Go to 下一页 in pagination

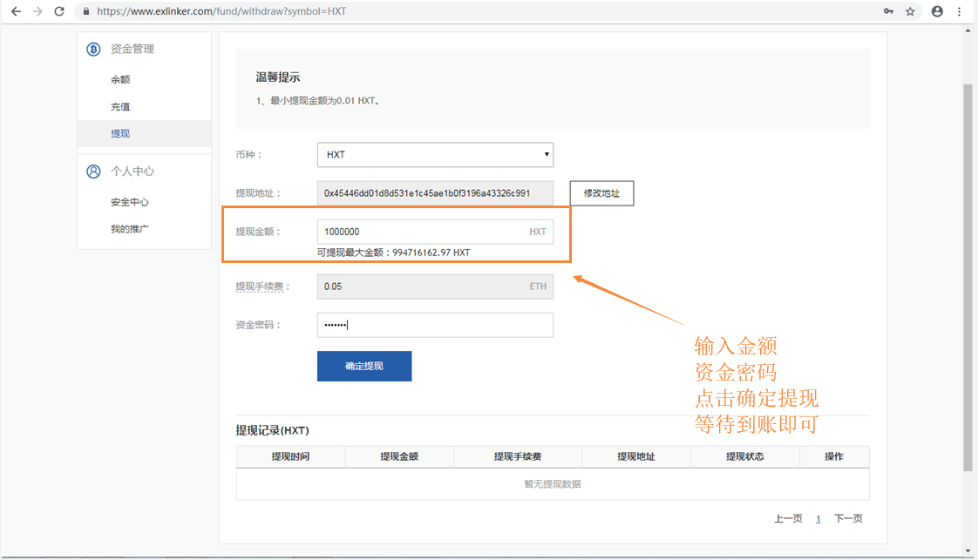click(x=848, y=518)
